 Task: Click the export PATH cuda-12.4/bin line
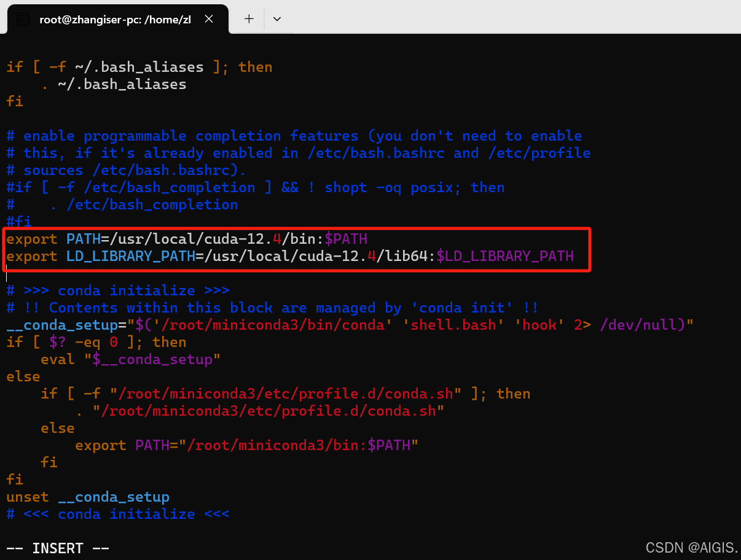(x=187, y=239)
